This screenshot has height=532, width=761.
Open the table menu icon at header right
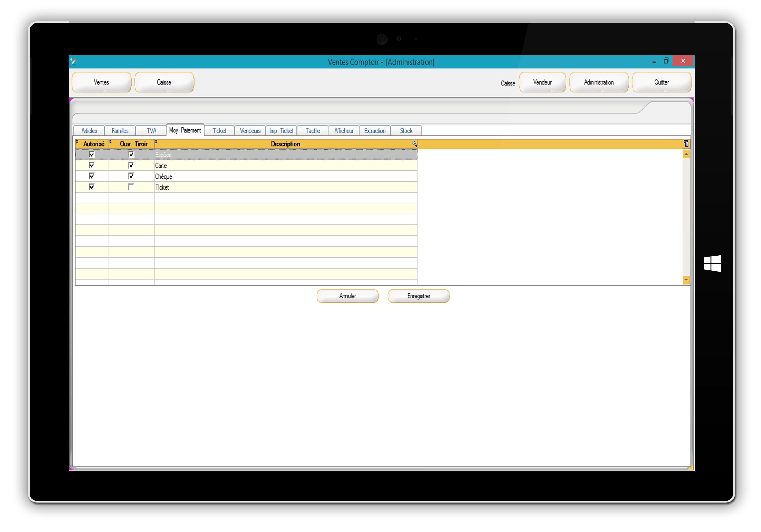[x=686, y=144]
